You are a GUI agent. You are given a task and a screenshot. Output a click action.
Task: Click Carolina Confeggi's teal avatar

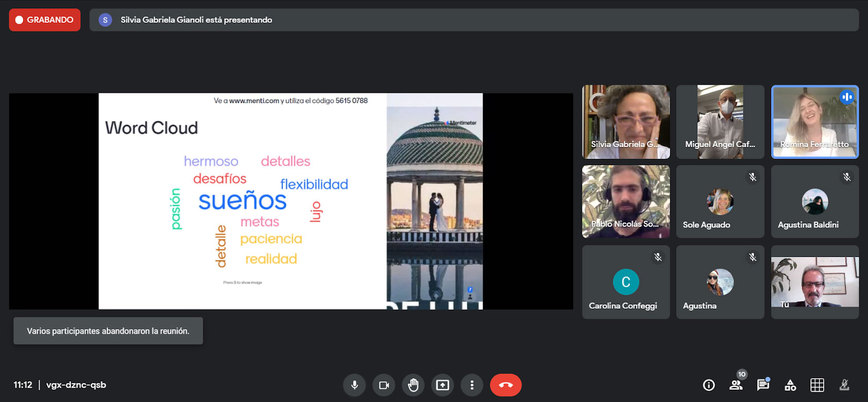tap(626, 282)
